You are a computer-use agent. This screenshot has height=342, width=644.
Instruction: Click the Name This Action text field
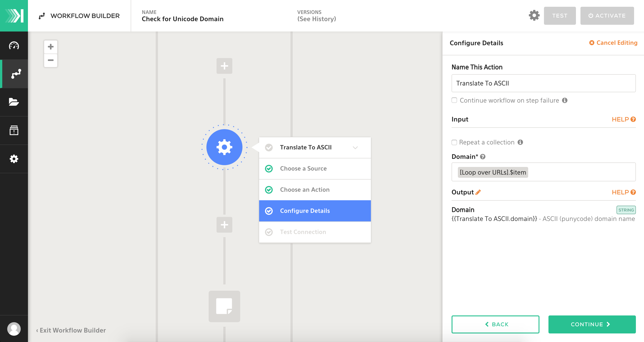(543, 83)
